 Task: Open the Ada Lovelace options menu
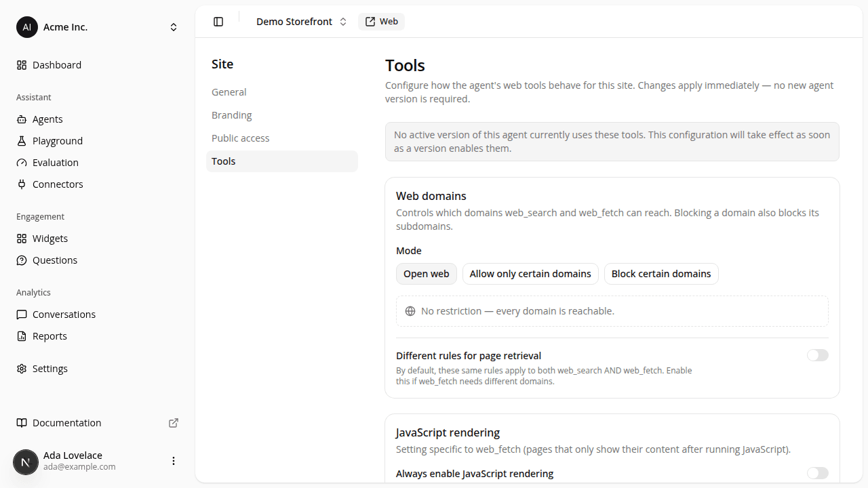click(x=174, y=461)
